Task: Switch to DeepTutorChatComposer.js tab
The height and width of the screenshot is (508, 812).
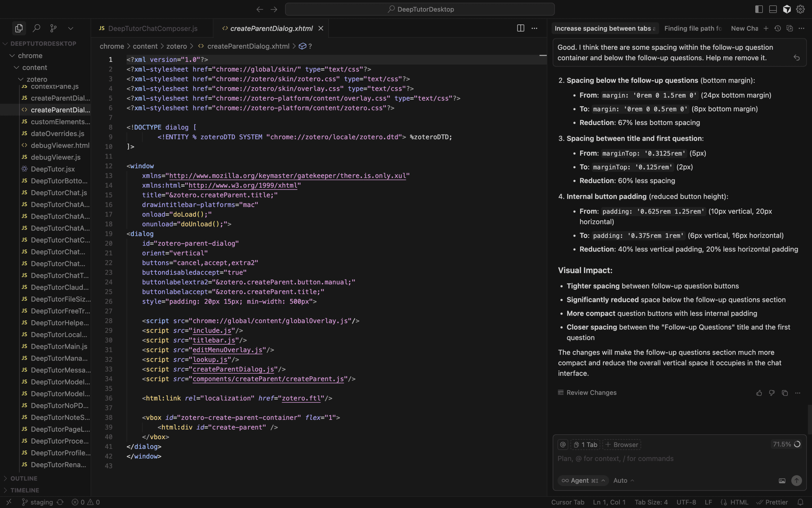Action: pyautogui.click(x=153, y=29)
